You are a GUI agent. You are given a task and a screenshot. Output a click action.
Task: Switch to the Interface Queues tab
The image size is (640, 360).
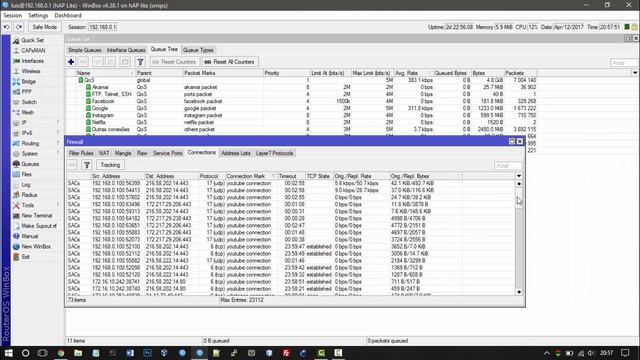[x=126, y=50]
